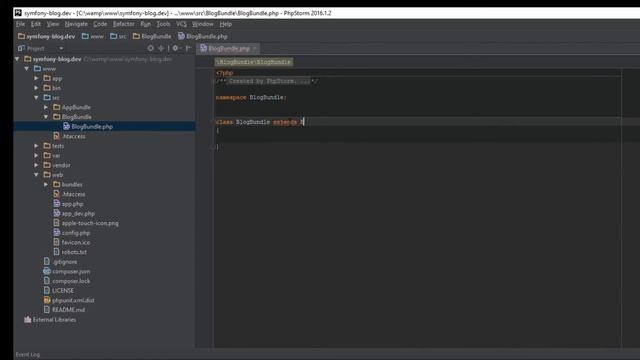640x360 pixels.
Task: Open the Run menu
Action: click(x=145, y=24)
